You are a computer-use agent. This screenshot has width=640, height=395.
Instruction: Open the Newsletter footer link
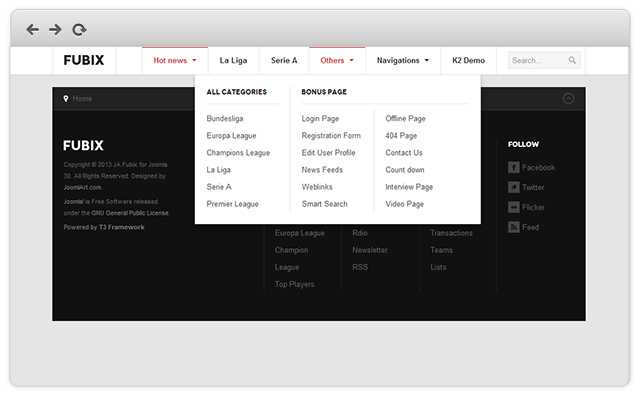click(370, 250)
